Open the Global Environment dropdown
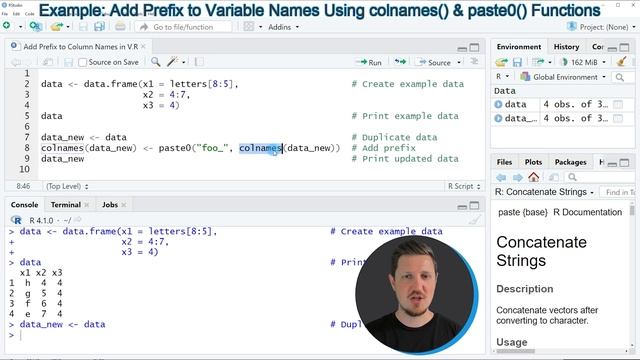Viewport: 640px width, 360px height. pyautogui.click(x=563, y=77)
